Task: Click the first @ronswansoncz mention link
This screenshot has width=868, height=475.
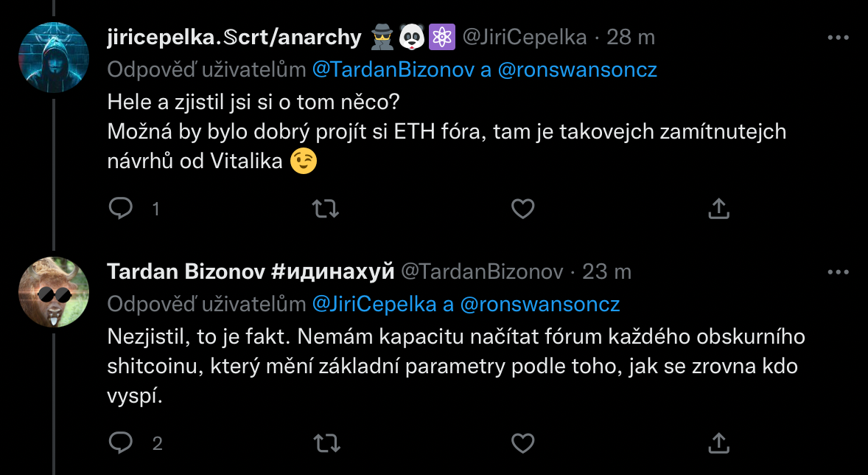Action: pos(577,70)
